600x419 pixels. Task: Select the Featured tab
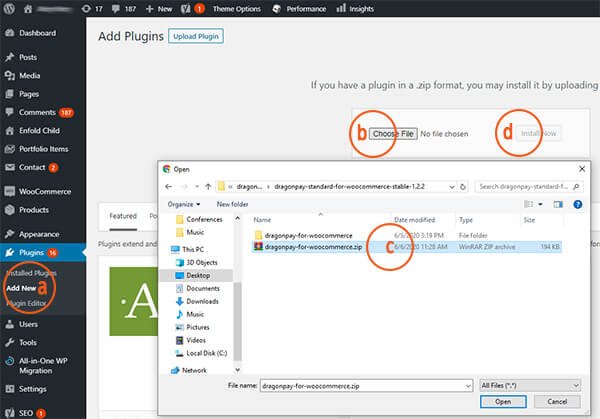coord(123,215)
